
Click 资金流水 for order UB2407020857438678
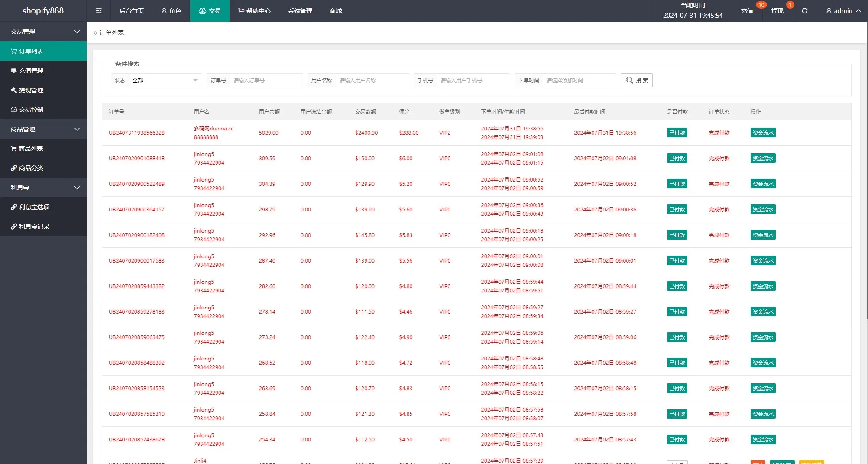[x=763, y=440]
